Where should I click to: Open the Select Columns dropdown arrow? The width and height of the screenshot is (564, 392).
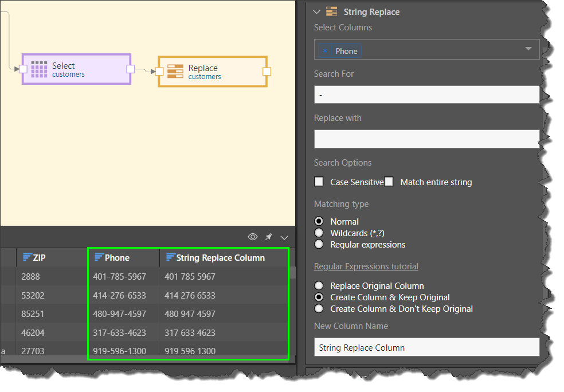[528, 49]
